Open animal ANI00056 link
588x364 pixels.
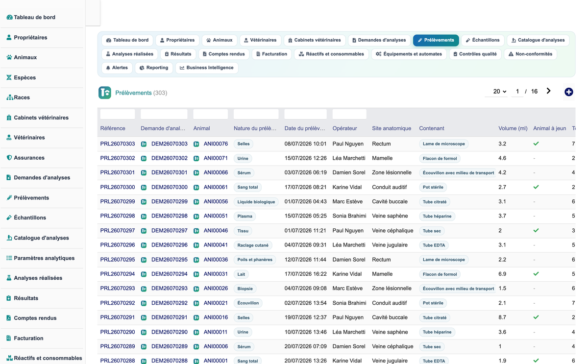(216, 201)
